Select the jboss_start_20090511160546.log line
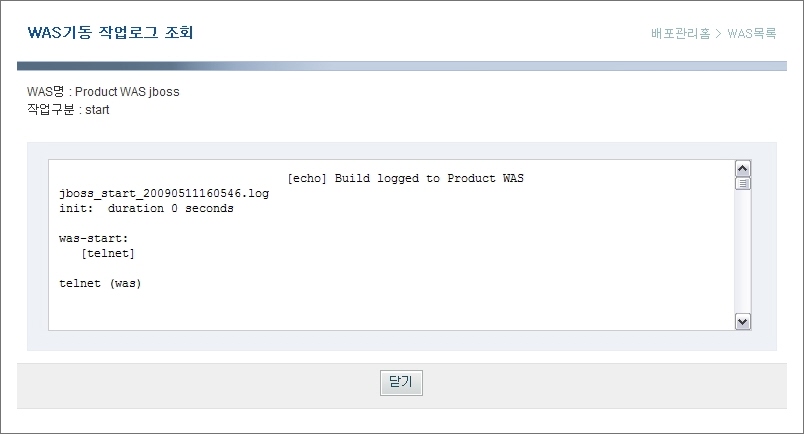 point(164,194)
